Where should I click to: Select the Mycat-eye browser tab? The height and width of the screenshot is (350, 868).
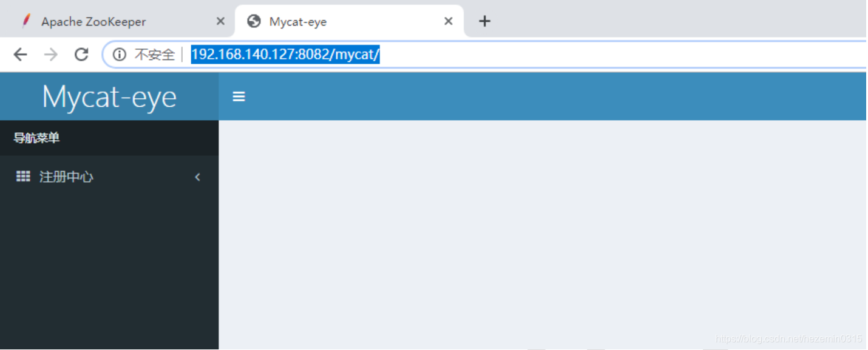(x=349, y=21)
